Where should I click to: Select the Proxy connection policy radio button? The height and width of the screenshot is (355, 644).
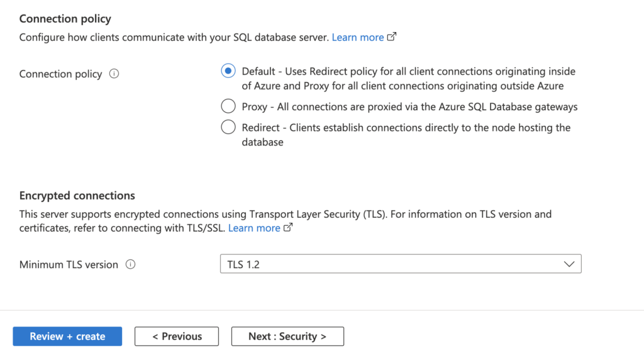tap(228, 106)
